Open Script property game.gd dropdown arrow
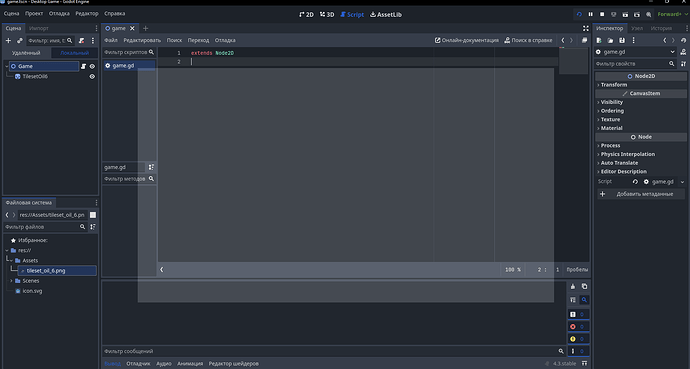690x369 pixels. 683,182
